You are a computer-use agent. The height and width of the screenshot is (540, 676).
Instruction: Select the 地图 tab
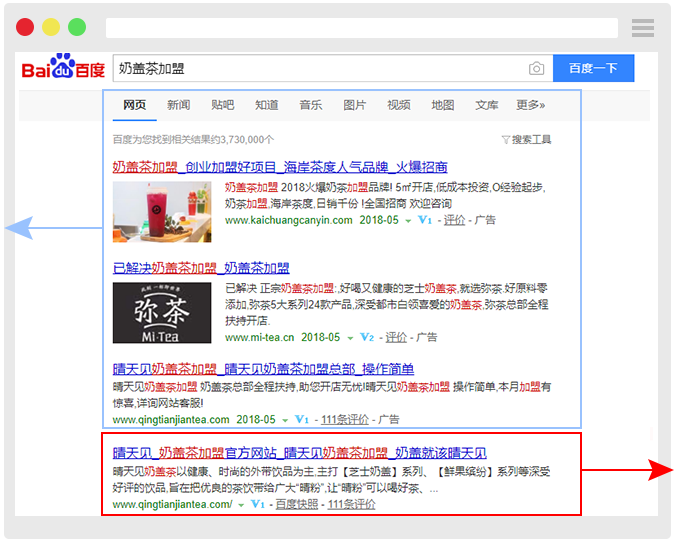[x=442, y=105]
